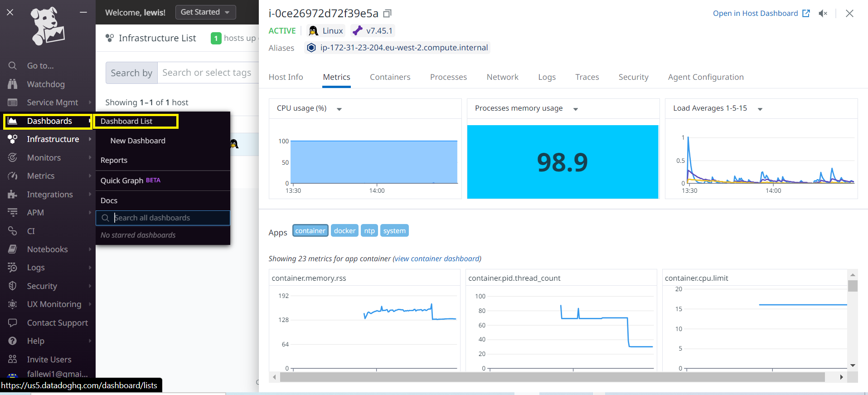Expand the Monitors submenu arrow
This screenshot has height=395, width=868.
coord(90,157)
